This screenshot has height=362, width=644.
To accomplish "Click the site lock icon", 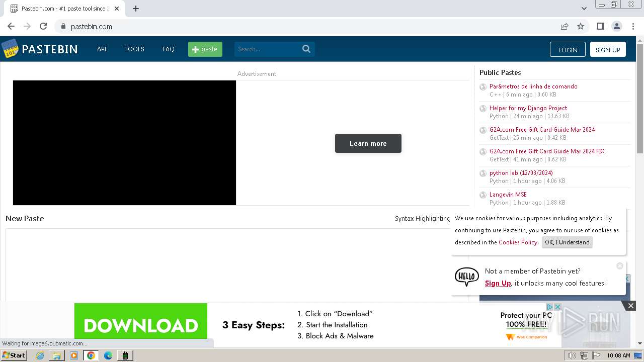I will coord(63,26).
